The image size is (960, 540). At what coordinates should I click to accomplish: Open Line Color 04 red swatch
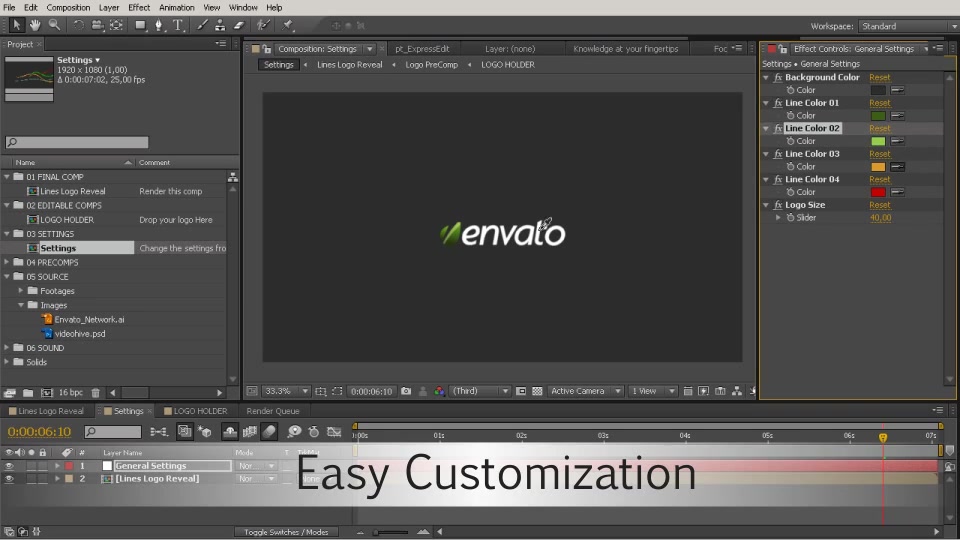click(878, 192)
